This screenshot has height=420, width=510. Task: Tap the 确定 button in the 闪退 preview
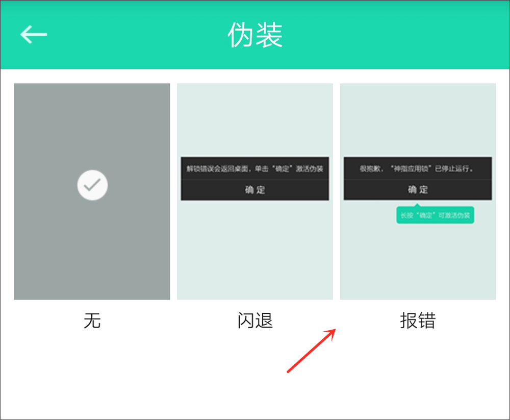click(x=254, y=189)
